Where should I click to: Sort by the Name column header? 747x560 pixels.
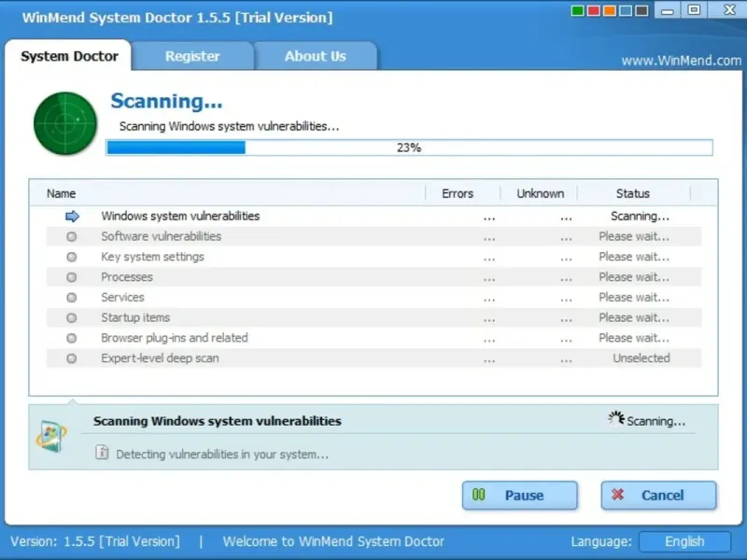[61, 194]
